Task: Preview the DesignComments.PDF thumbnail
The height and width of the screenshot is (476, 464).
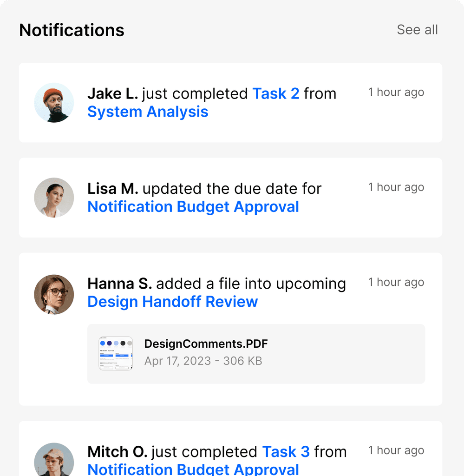Action: click(x=116, y=353)
